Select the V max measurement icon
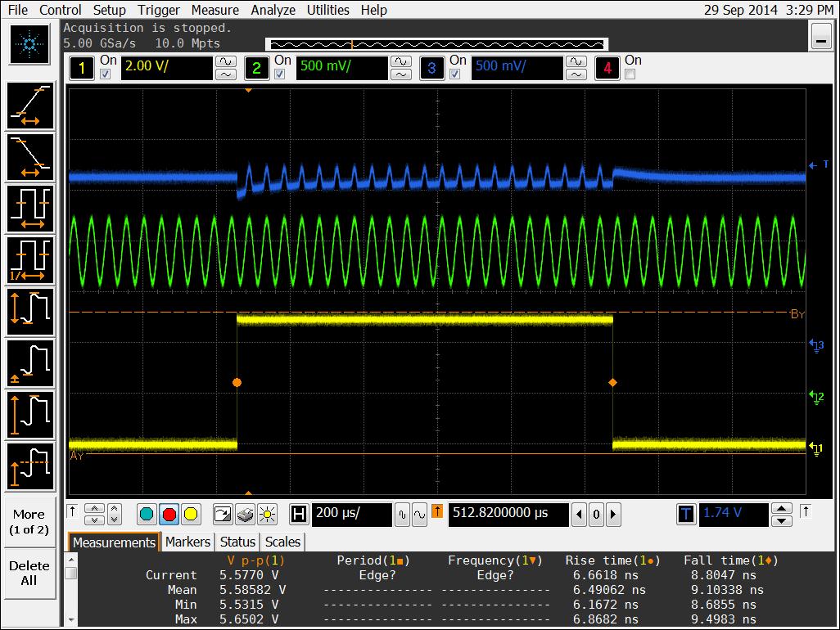This screenshot has height=630, width=840. [30, 416]
